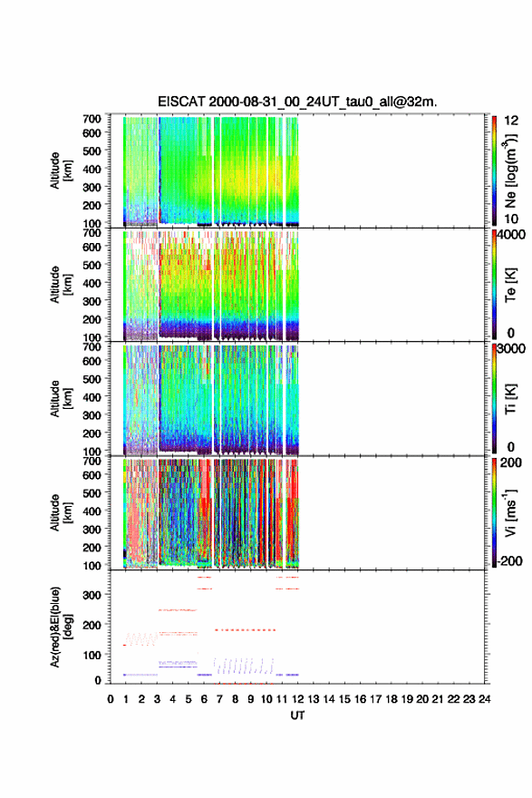Click the -200 label on Vi scale

click(x=510, y=560)
